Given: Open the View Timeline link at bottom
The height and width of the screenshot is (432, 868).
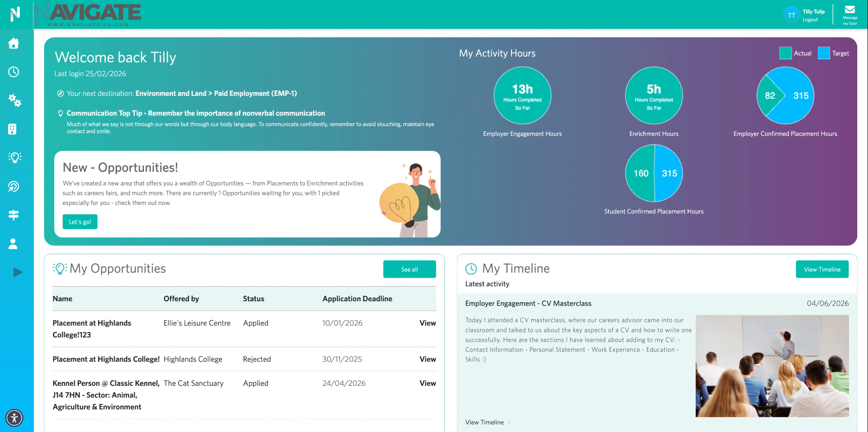Looking at the screenshot, I should click(x=488, y=423).
